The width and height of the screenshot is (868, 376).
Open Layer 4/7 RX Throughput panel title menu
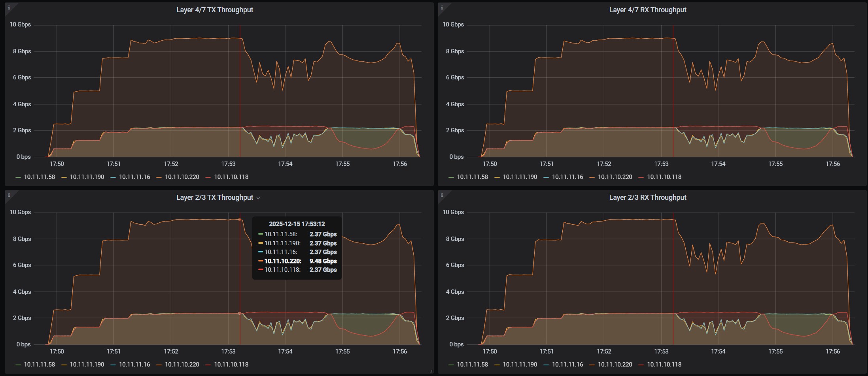tap(647, 10)
